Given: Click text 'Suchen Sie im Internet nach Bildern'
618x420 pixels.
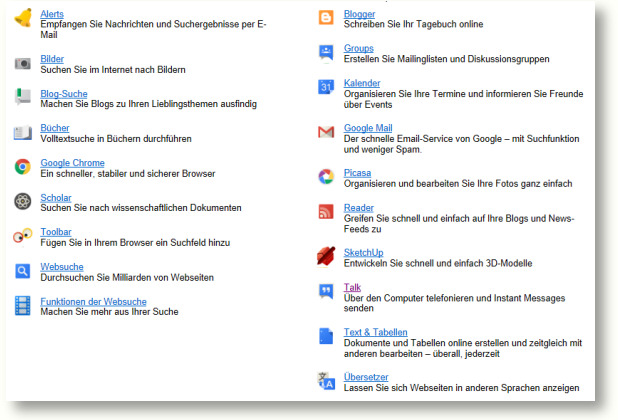Looking at the screenshot, I should (113, 70).
